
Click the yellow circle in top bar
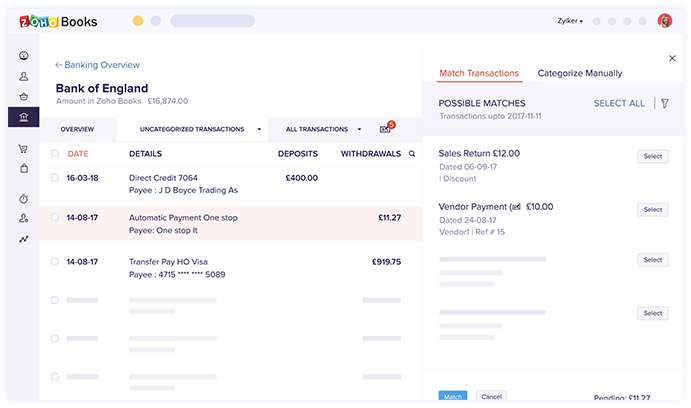[x=138, y=21]
